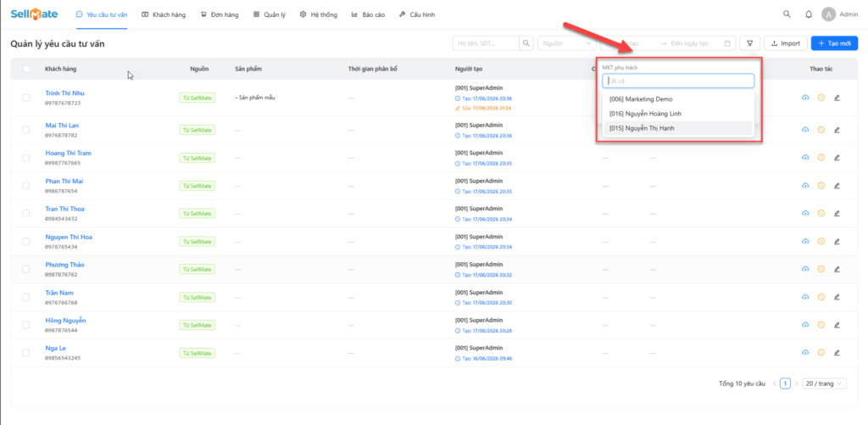Open the Cấu hình menu
This screenshot has width=868, height=425.
point(417,15)
